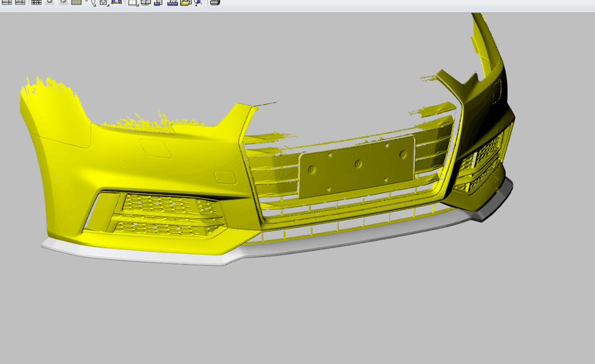Click the printer icon in the toolbar
The width and height of the screenshot is (595, 364).
[214, 2]
